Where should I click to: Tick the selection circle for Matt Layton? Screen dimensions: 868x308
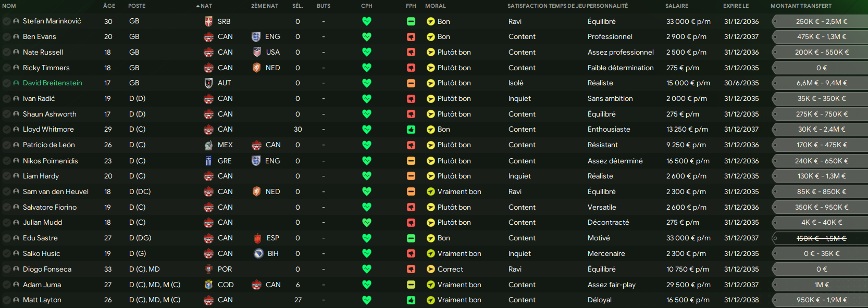point(6,300)
